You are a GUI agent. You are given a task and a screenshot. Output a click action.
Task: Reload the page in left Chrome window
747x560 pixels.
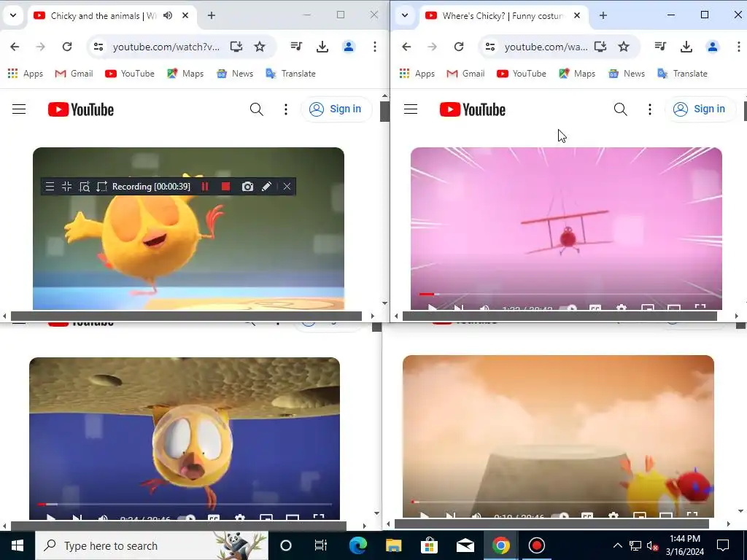(67, 47)
